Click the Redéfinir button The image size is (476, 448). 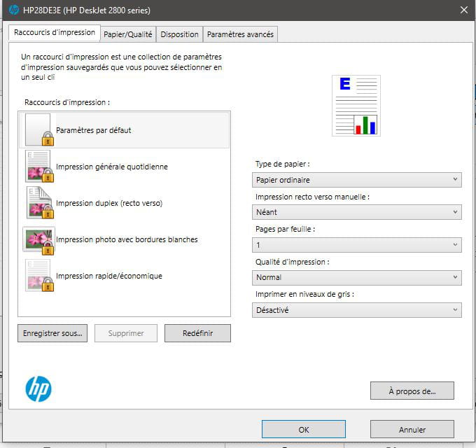[x=197, y=333]
